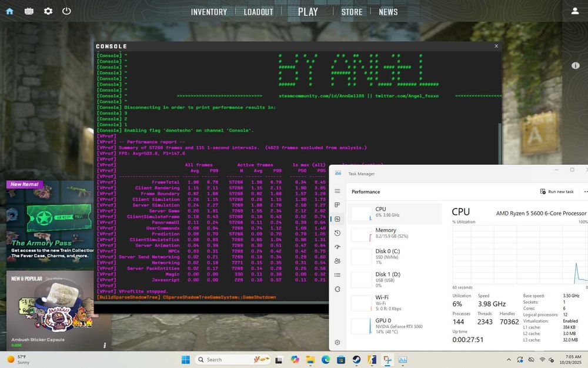Open the Ambush Sticker Capsule store item

(x=58, y=310)
